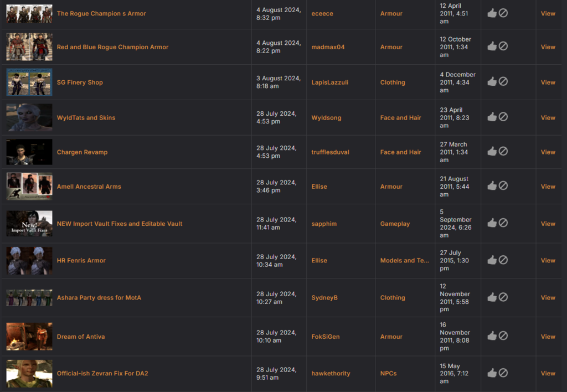Open the SG Finery Shop thumbnail

(29, 82)
